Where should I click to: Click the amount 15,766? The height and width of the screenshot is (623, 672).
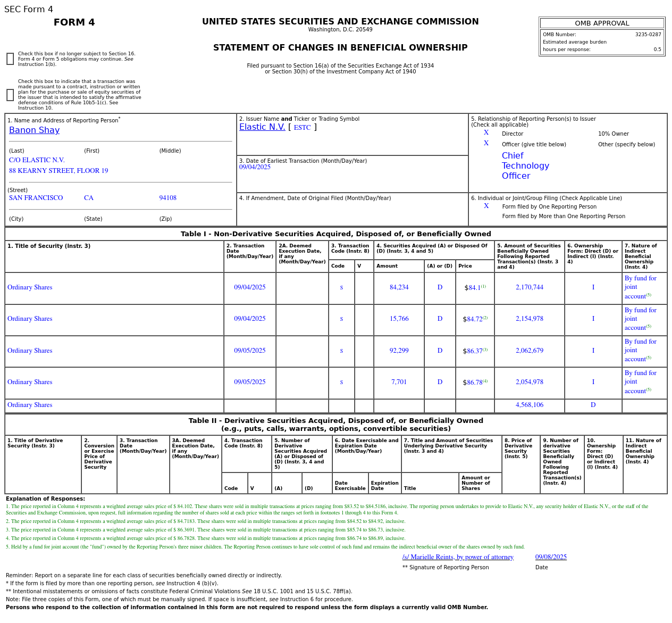pyautogui.click(x=399, y=319)
